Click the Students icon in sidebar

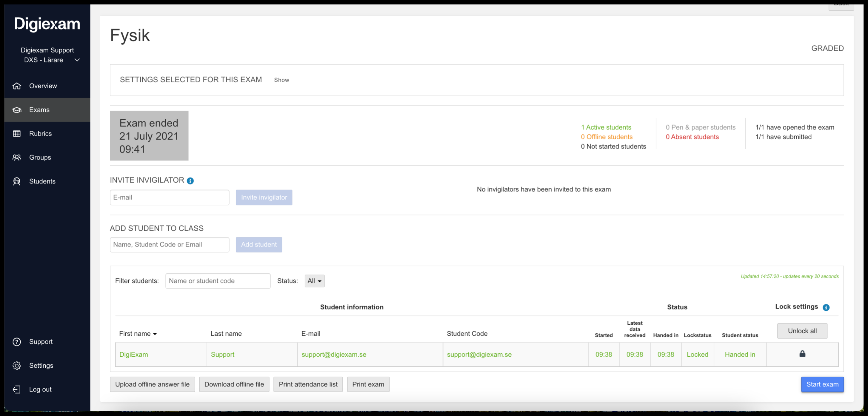tap(16, 181)
